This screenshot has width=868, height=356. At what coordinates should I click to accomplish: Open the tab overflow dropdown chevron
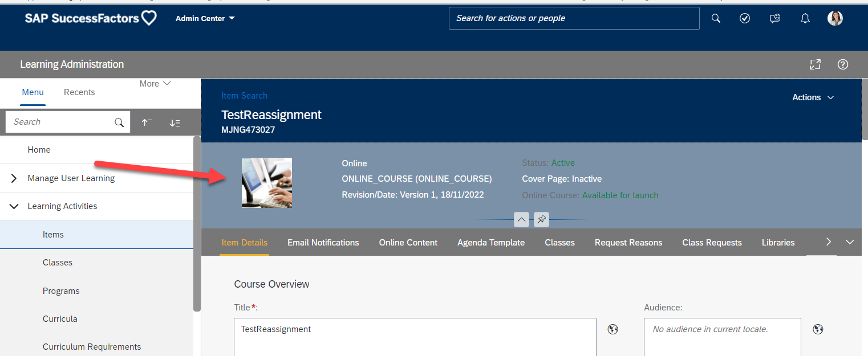coord(850,242)
